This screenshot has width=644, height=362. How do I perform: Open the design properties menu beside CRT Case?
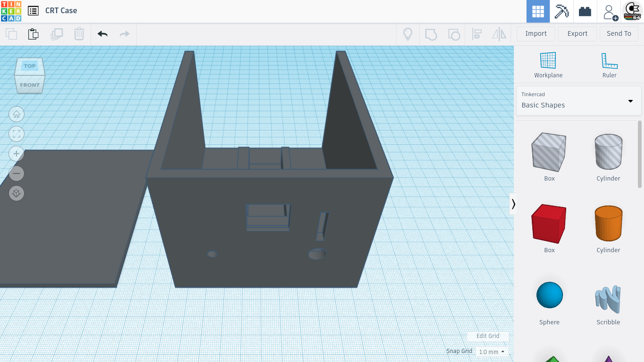tap(33, 10)
